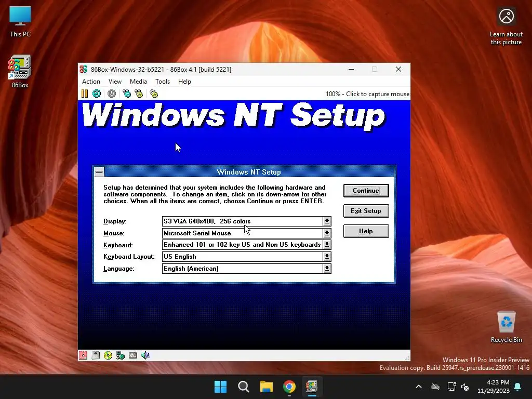
Task: Click the Display: label
Action: point(115,221)
